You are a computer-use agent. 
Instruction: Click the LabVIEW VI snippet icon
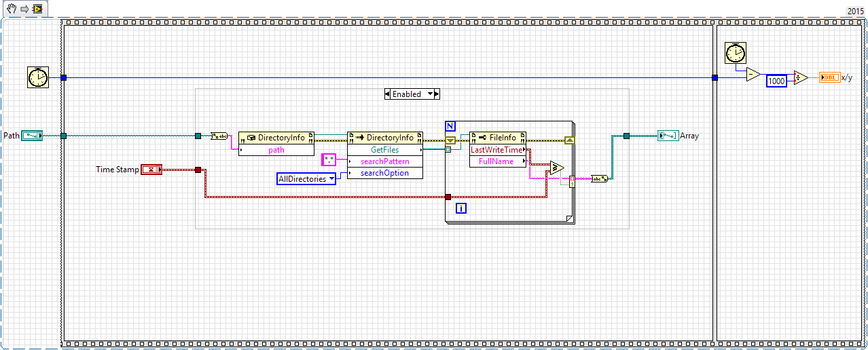pyautogui.click(x=37, y=9)
